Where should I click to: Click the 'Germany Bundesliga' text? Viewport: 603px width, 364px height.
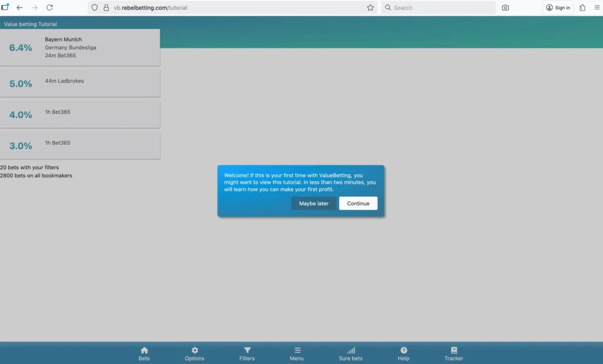pyautogui.click(x=71, y=47)
